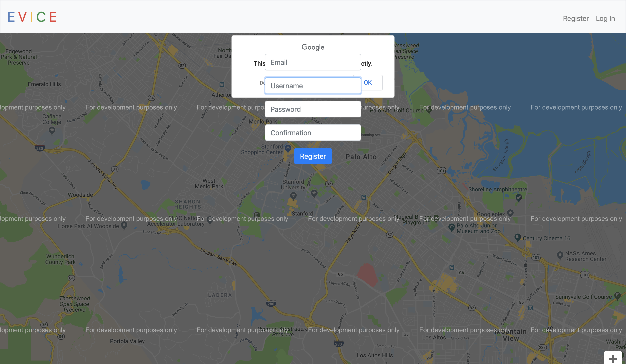The height and width of the screenshot is (364, 626).
Task: Click the Stanford Shopping Center map pin
Action: pyautogui.click(x=288, y=148)
